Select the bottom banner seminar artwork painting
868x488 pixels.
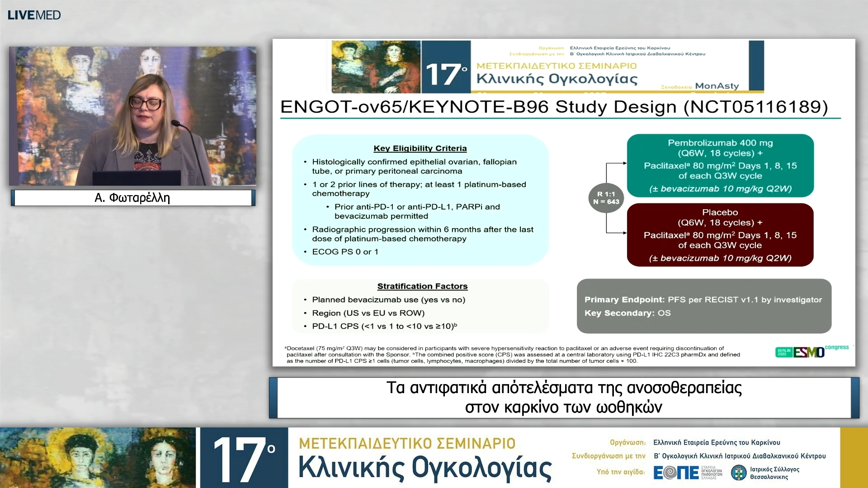tap(97, 456)
